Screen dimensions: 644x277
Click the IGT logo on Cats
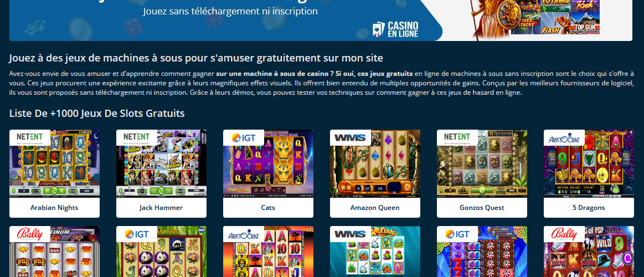[243, 138]
